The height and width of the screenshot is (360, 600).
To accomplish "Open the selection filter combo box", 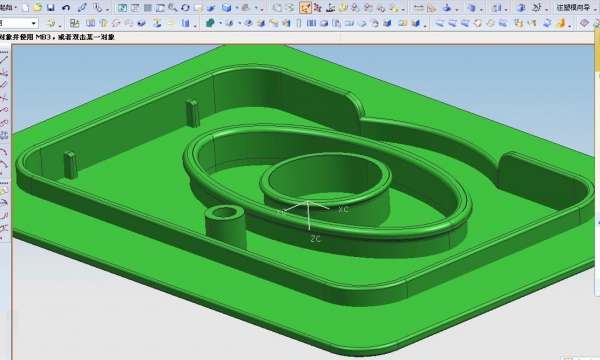I will pyautogui.click(x=18, y=23).
